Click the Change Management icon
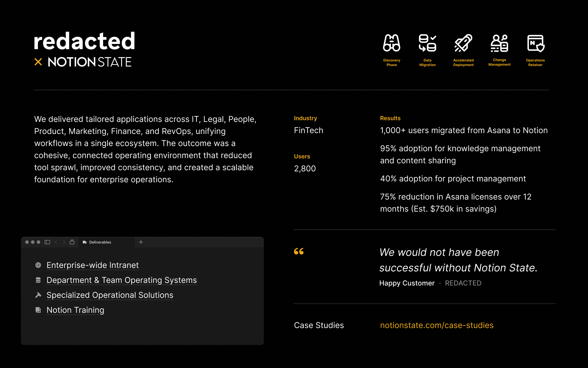This screenshot has width=588, height=368. click(499, 43)
